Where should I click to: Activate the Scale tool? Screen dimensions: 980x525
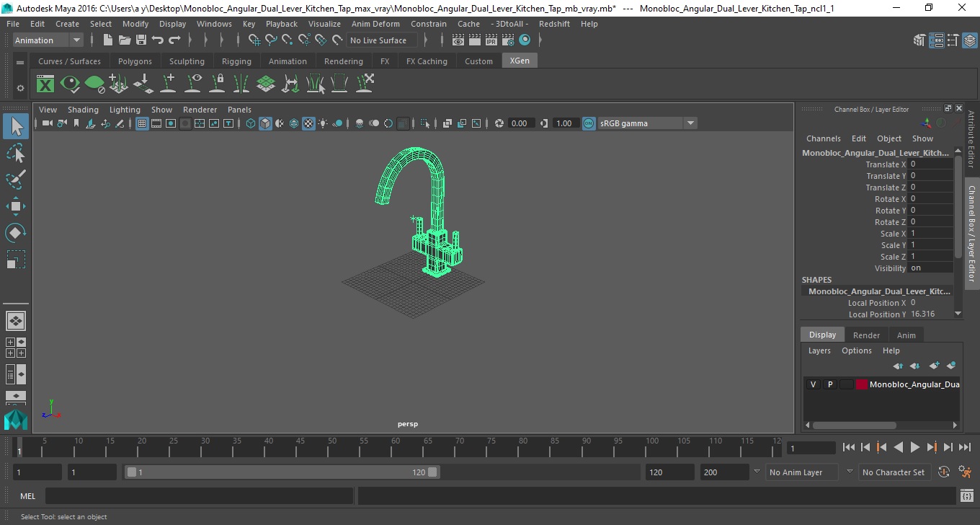click(16, 260)
